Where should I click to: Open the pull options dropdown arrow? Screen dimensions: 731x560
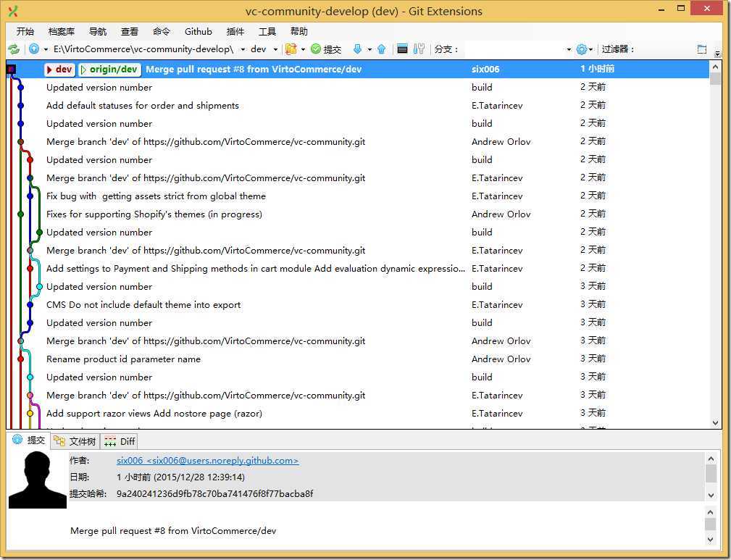coord(369,49)
